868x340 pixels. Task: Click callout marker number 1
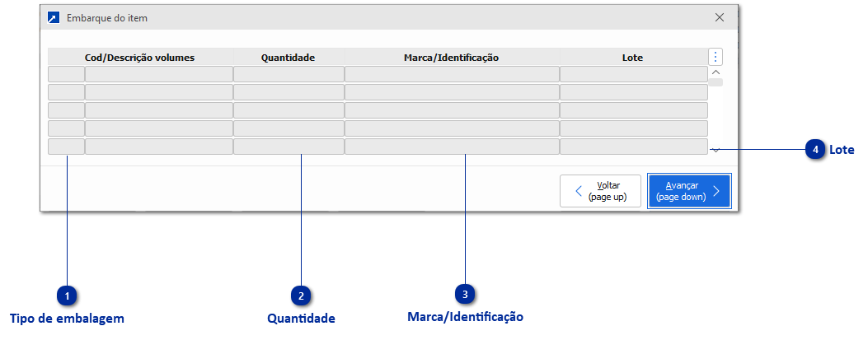tap(67, 296)
